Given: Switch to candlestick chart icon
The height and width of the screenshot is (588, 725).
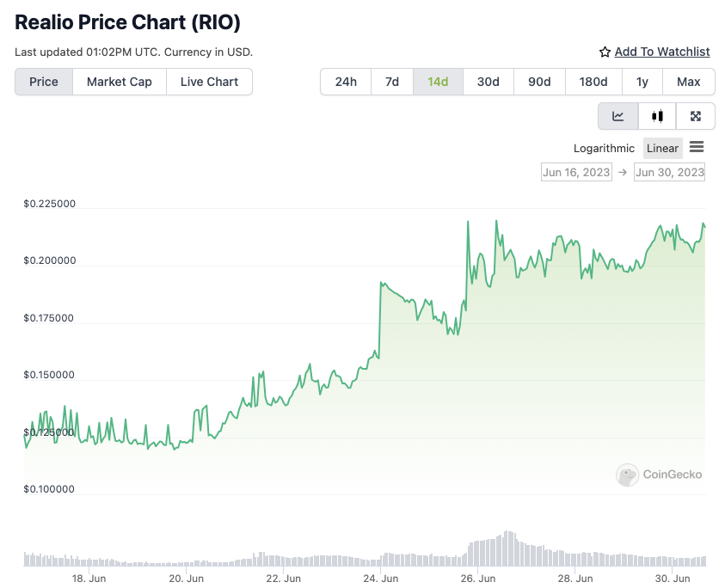Looking at the screenshot, I should click(657, 116).
